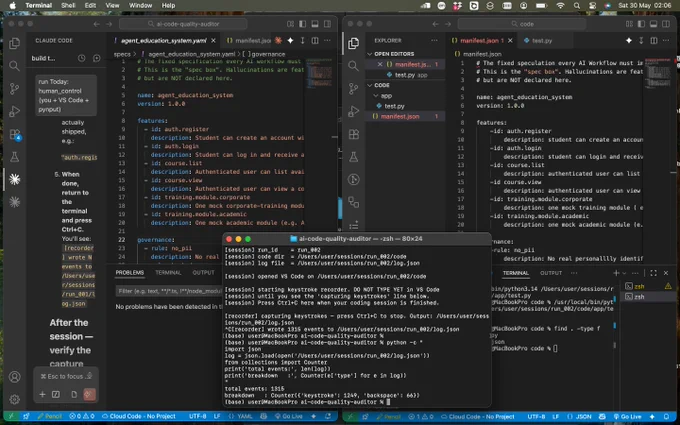Viewport: 680px width, 425px height.
Task: Open Search view in left VS Code window
Action: pyautogui.click(x=14, y=65)
